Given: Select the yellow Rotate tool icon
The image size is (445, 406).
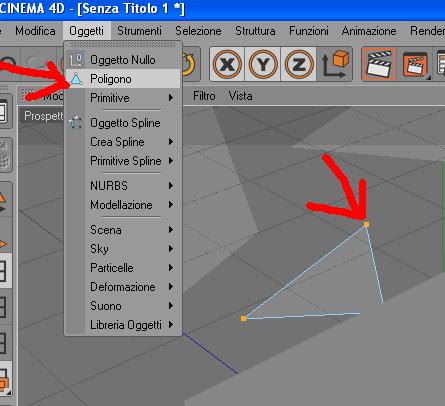Looking at the screenshot, I should tap(189, 64).
